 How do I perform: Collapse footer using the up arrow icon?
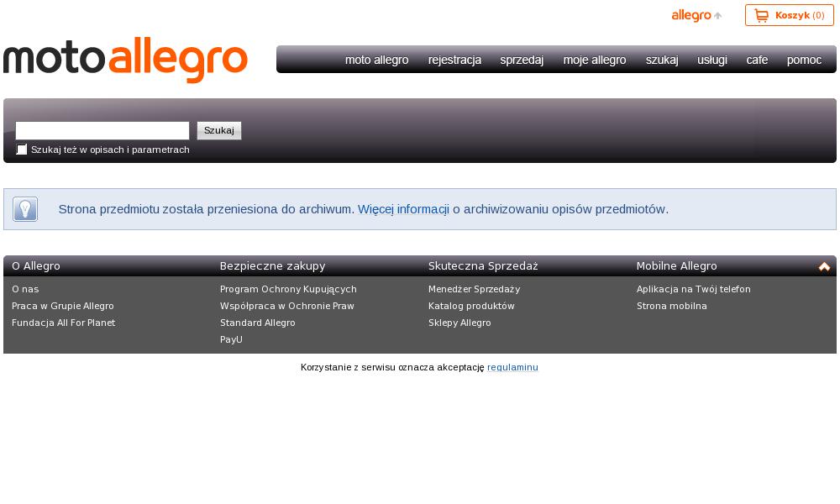coord(824,266)
